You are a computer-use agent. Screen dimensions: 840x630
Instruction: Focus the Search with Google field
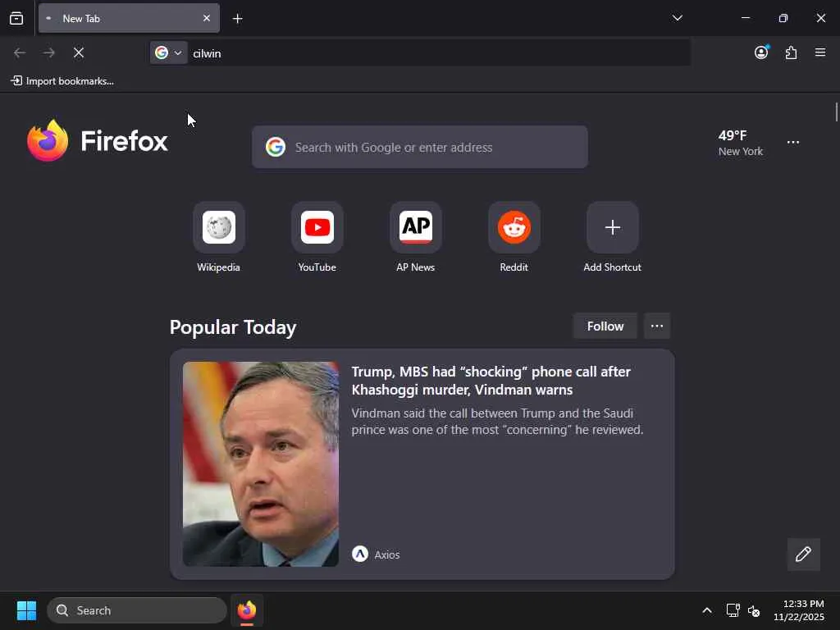(x=420, y=147)
